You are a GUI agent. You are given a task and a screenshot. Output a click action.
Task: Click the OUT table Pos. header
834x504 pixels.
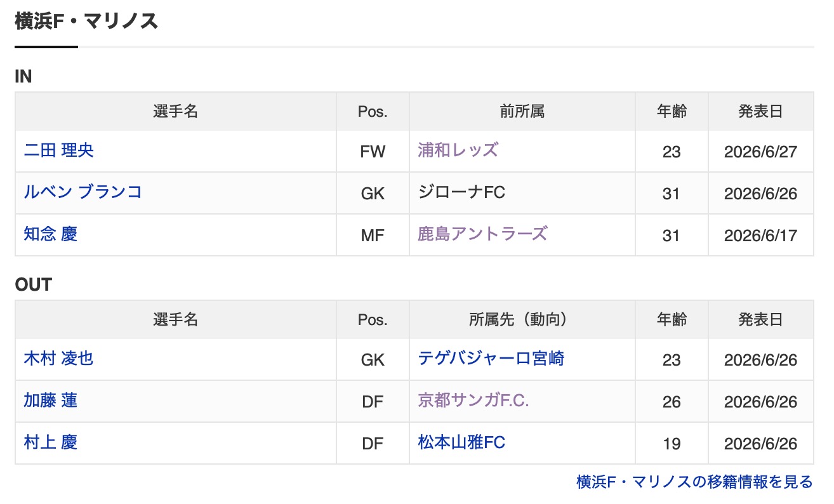click(x=373, y=320)
